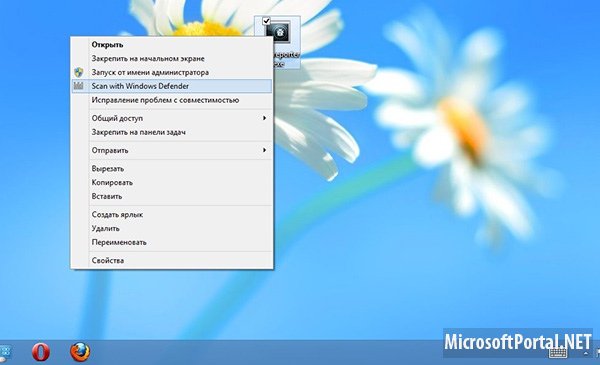Toggle the checkbox on the desktop shortcut
The width and height of the screenshot is (600, 365).
(x=267, y=21)
